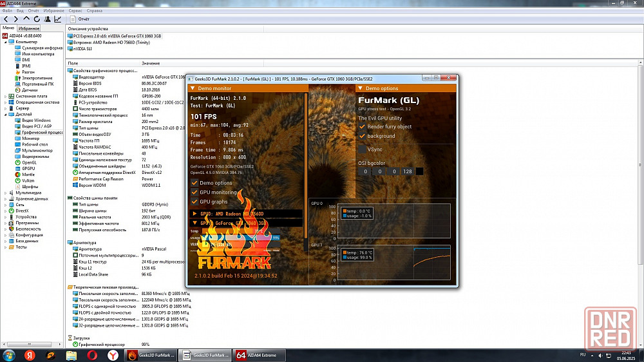The width and height of the screenshot is (644, 362).
Task: Uncheck Render furry object
Action: [x=362, y=126]
